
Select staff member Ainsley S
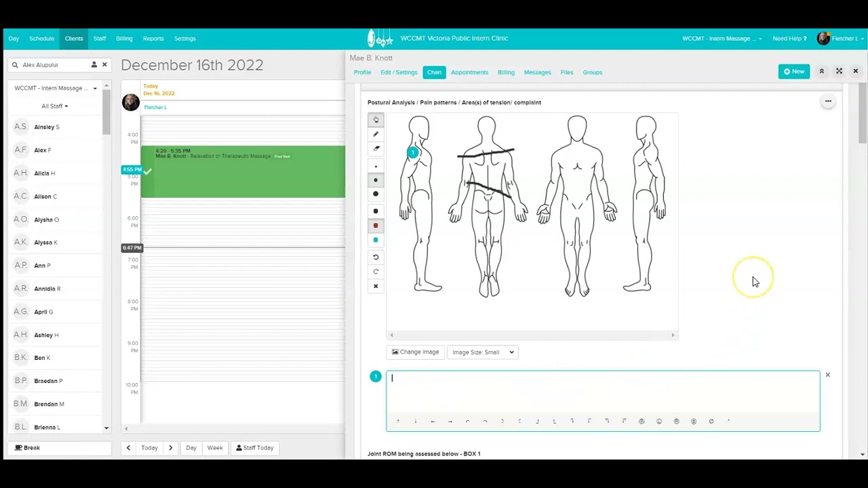coord(47,127)
